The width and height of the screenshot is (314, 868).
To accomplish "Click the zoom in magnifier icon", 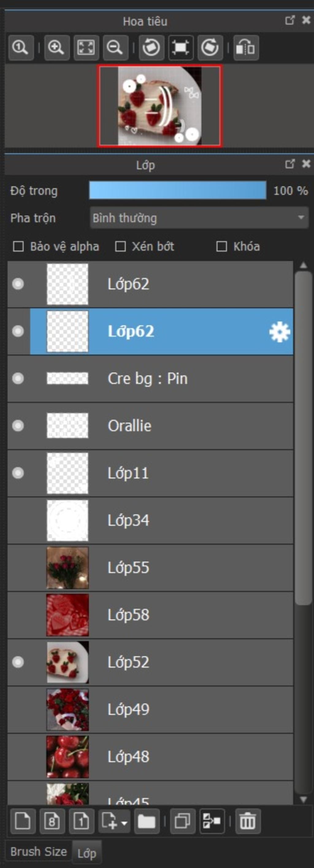I will click(x=57, y=48).
